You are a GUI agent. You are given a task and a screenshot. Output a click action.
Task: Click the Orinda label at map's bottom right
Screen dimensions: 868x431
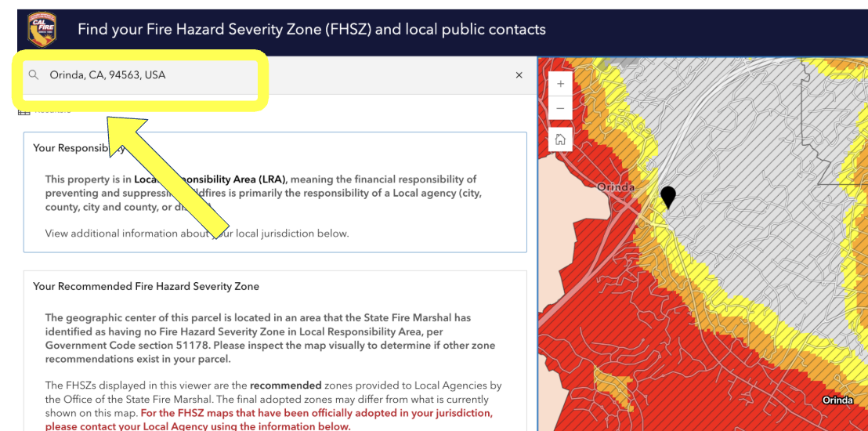[x=837, y=400]
